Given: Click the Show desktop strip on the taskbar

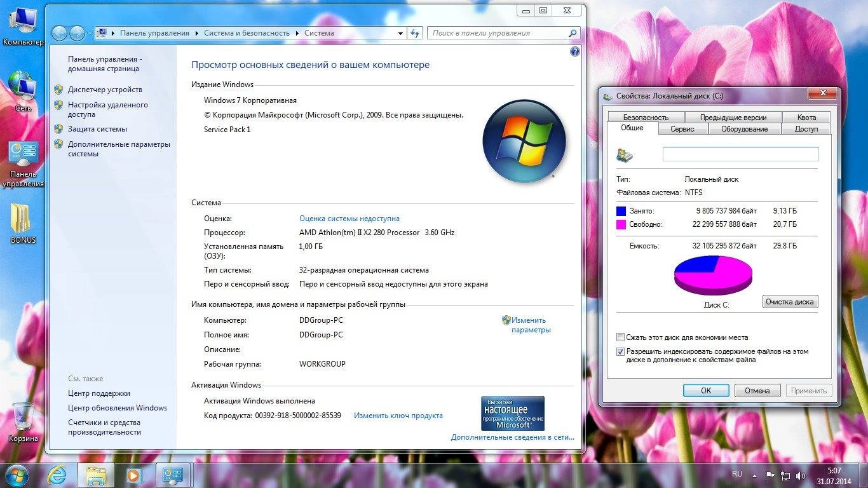Looking at the screenshot, I should click(864, 475).
